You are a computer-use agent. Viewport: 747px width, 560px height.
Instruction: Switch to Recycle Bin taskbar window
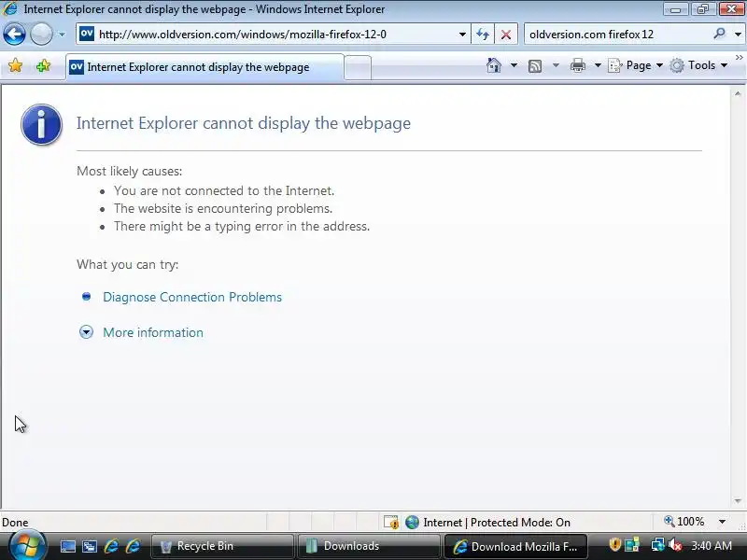(222, 546)
